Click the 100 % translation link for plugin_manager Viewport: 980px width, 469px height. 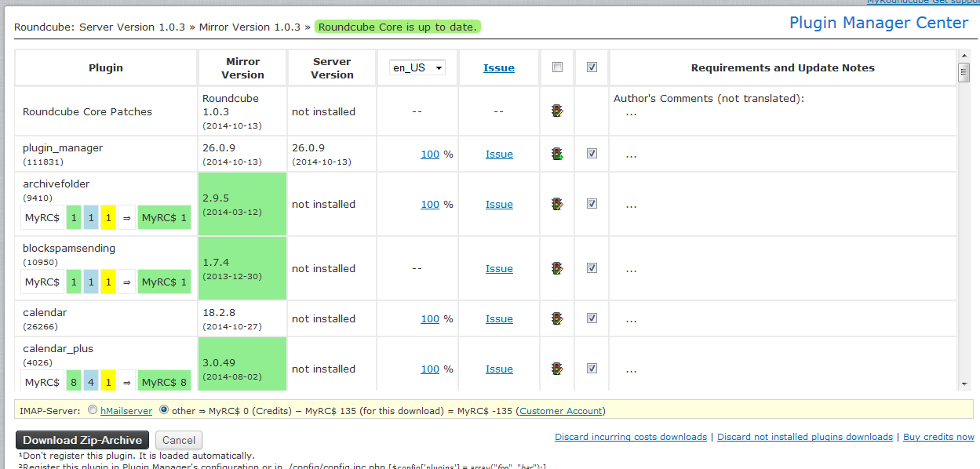[x=430, y=155]
